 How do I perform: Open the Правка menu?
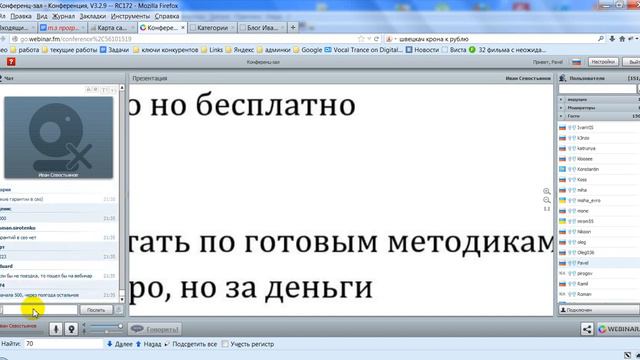coord(21,16)
